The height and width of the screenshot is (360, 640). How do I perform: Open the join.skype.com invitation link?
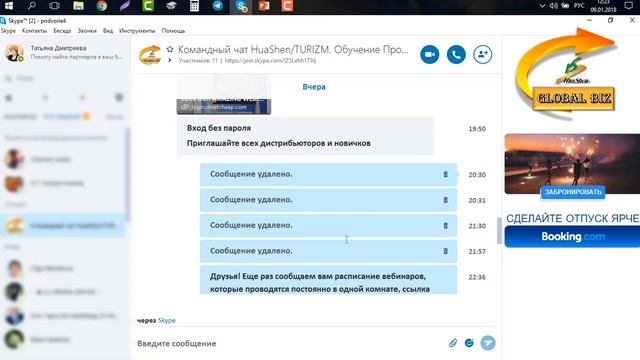coord(270,60)
